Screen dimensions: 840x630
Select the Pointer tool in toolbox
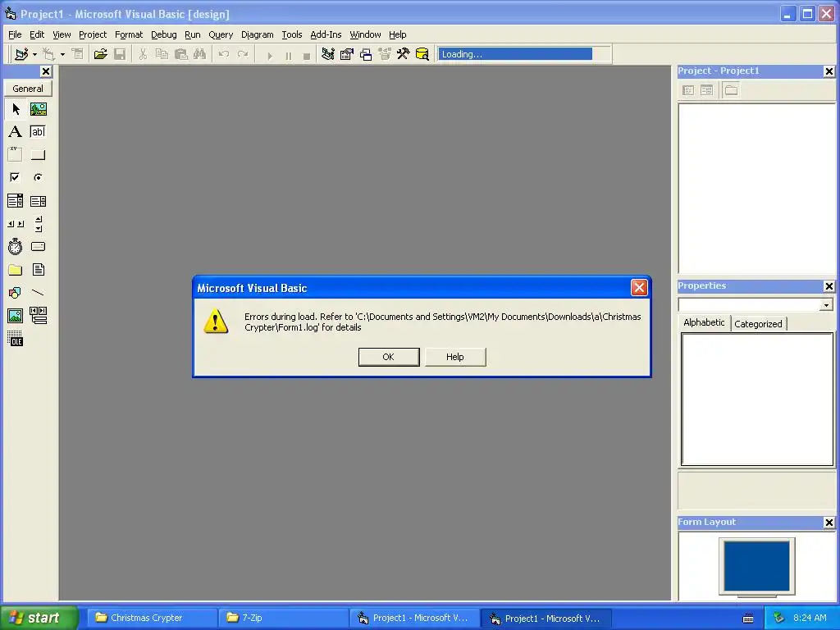(x=16, y=109)
